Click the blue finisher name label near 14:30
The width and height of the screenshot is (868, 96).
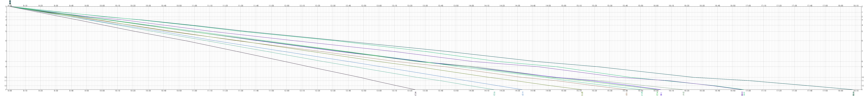click(523, 94)
